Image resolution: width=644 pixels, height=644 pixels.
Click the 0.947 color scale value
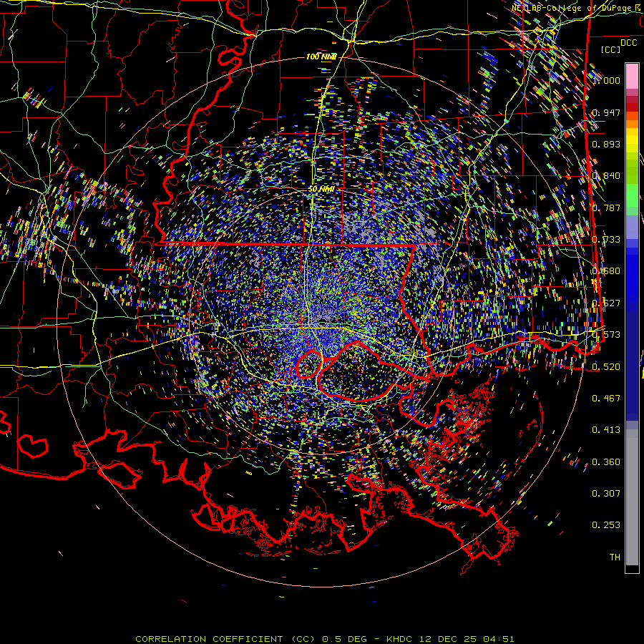coord(606,112)
